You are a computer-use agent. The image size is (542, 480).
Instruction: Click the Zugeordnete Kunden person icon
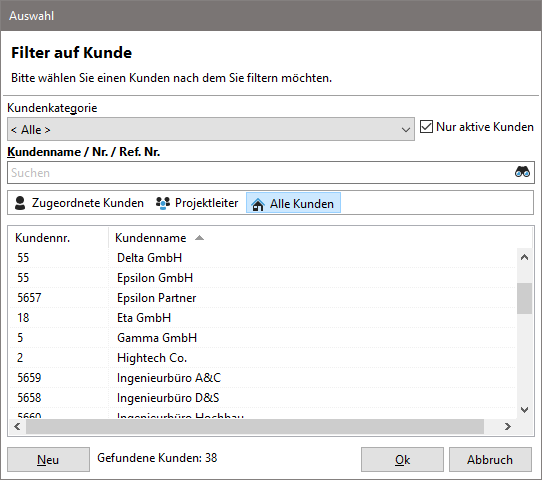[x=20, y=203]
